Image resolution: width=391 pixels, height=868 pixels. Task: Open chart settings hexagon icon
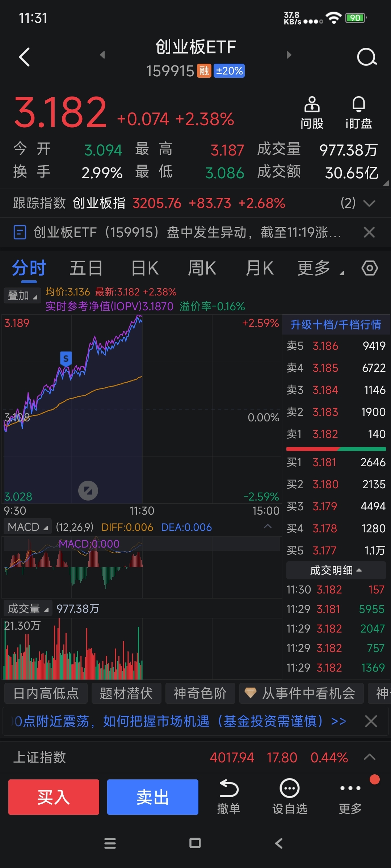pos(370,268)
